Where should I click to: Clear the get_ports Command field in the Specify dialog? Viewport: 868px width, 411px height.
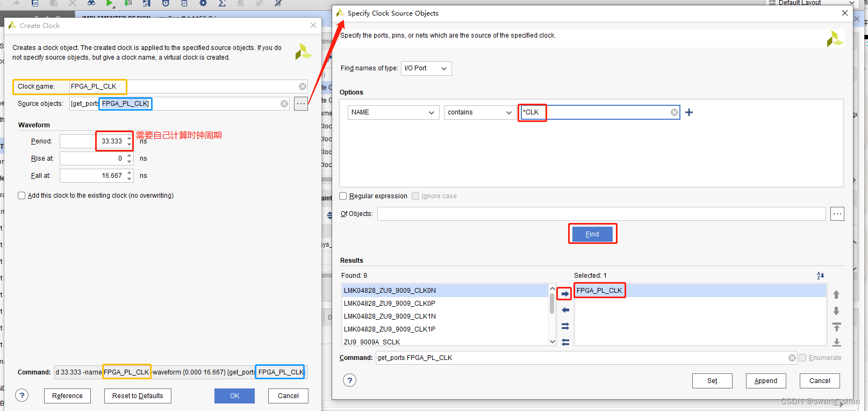click(792, 358)
